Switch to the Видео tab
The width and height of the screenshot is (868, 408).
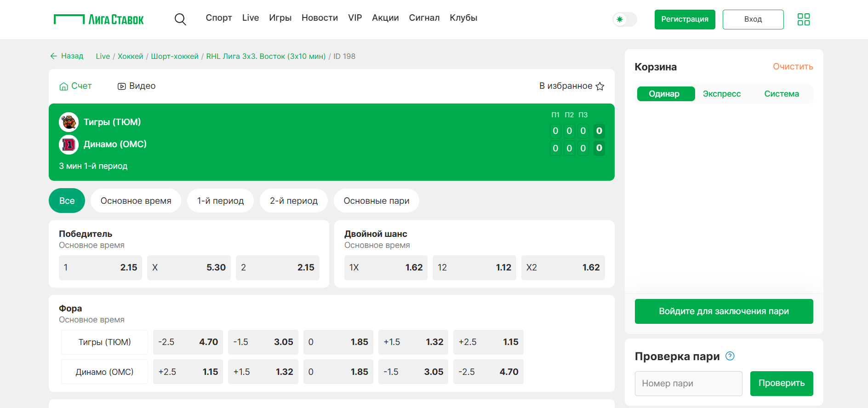(137, 86)
